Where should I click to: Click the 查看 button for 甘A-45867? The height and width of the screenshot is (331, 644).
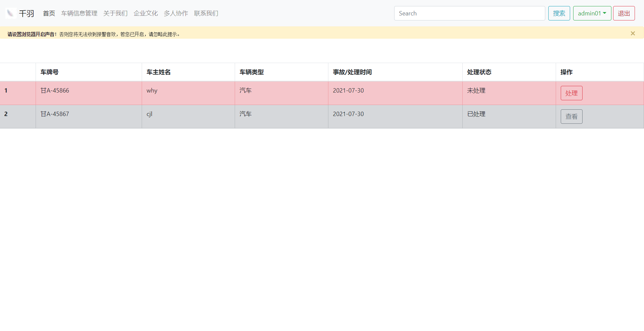coord(571,117)
